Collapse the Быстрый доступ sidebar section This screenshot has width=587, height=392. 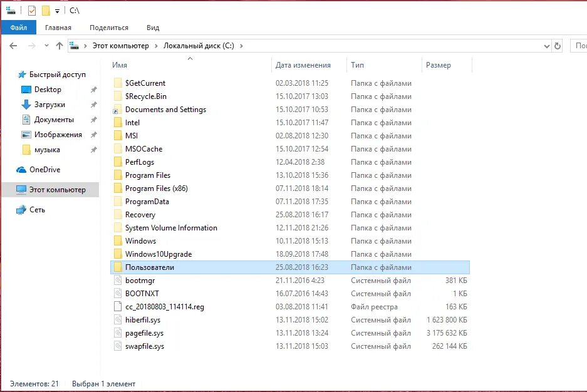coord(14,74)
